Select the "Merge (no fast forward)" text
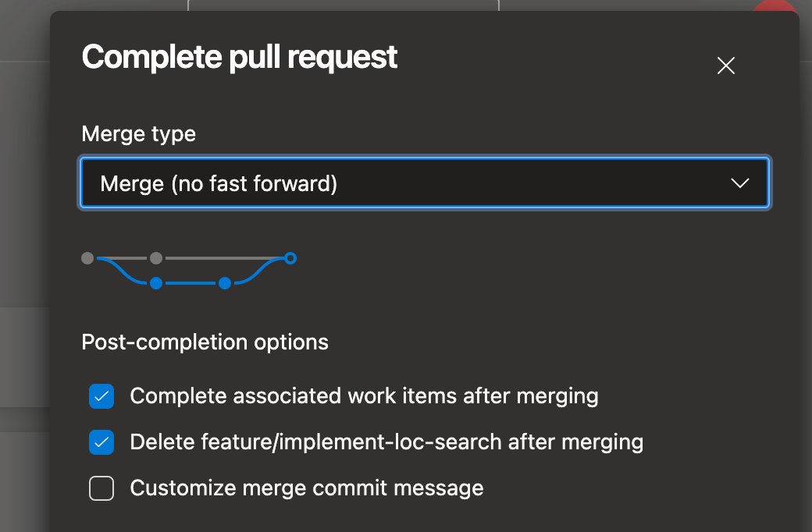This screenshot has height=532, width=812. tap(219, 183)
